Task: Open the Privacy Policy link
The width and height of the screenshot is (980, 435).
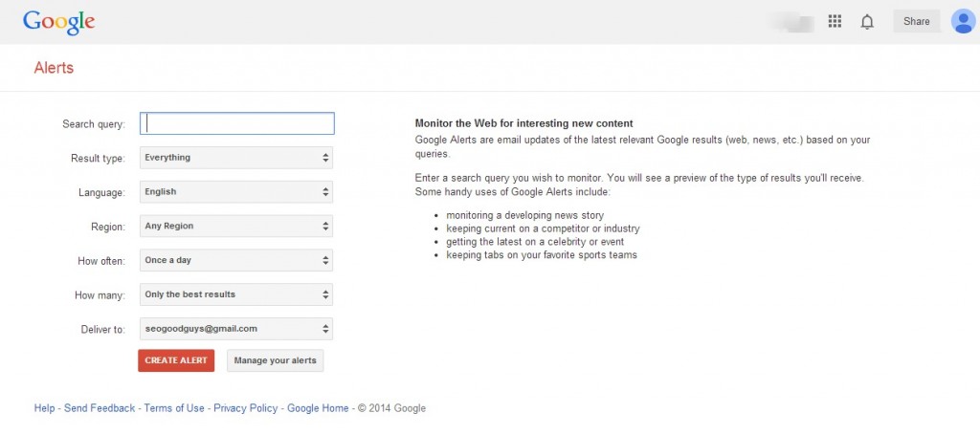Action: [x=246, y=408]
